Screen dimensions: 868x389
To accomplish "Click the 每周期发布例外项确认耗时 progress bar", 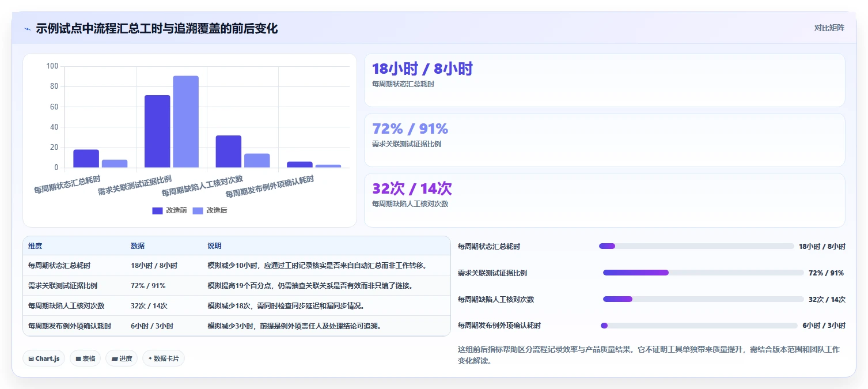I will point(699,326).
